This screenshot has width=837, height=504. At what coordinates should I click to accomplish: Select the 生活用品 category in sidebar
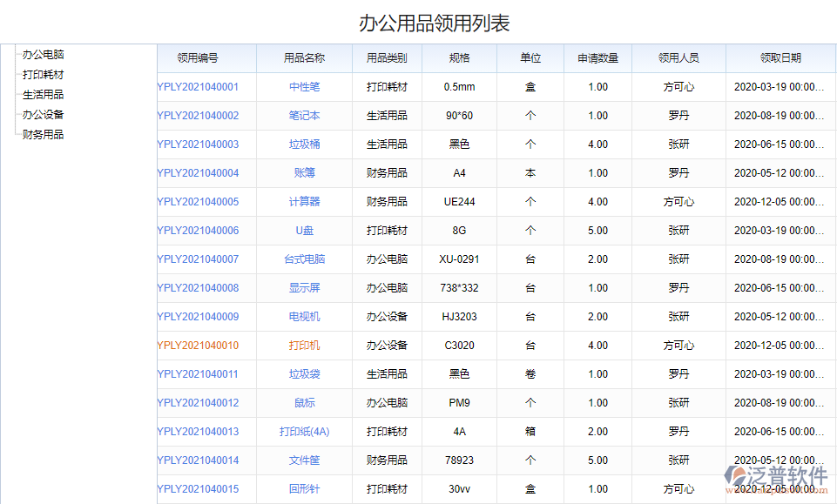pos(42,94)
